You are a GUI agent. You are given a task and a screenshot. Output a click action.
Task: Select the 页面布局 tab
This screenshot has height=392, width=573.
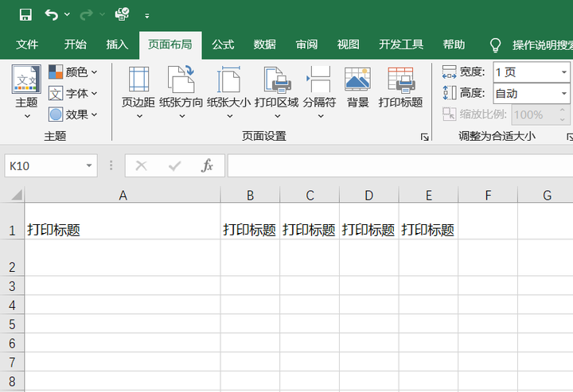coord(170,45)
